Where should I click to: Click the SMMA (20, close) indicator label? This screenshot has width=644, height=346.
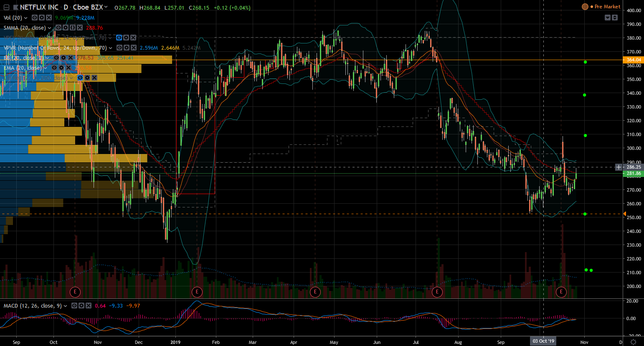point(25,28)
